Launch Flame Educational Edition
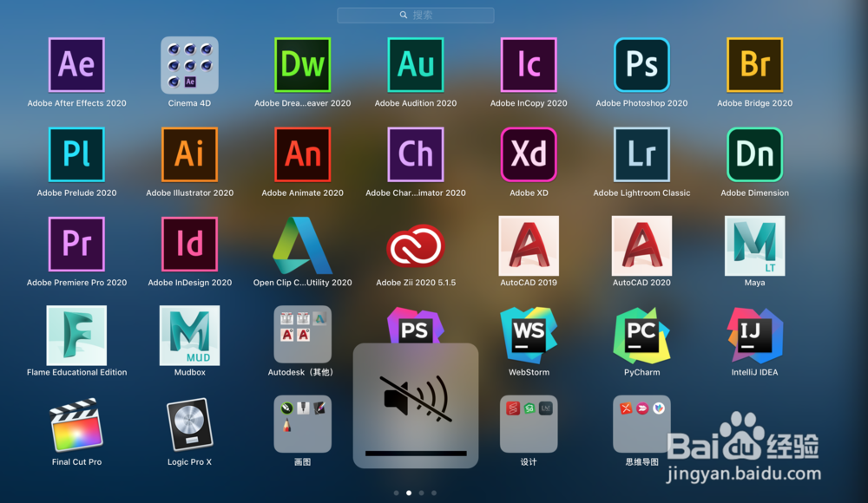The height and width of the screenshot is (503, 868). click(76, 336)
